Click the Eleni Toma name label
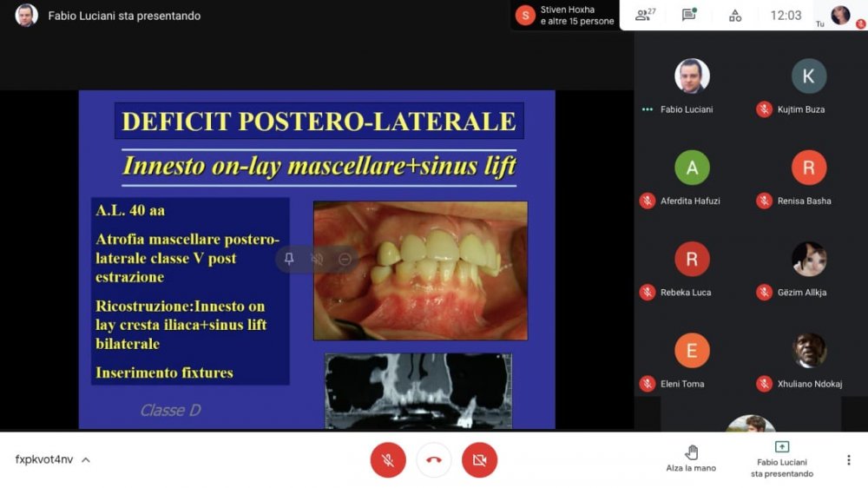The width and height of the screenshot is (868, 488). [682, 384]
